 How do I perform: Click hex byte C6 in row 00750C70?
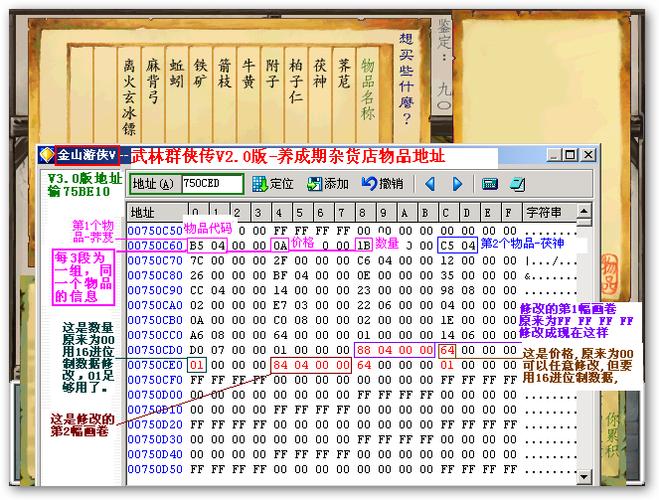(364, 261)
